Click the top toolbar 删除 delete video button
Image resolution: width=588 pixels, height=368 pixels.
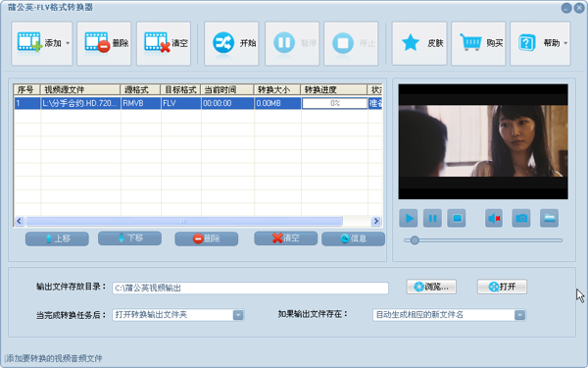click(x=104, y=43)
